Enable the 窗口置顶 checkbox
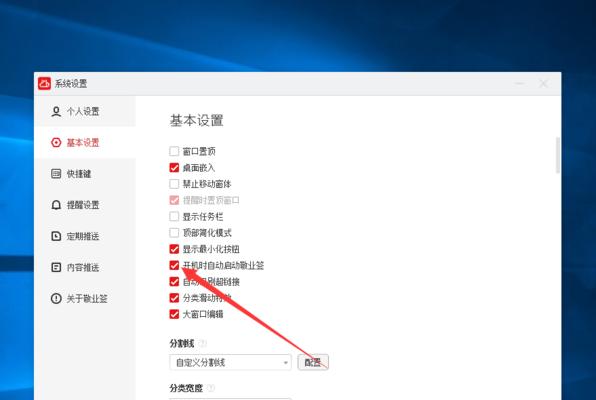 (174, 151)
